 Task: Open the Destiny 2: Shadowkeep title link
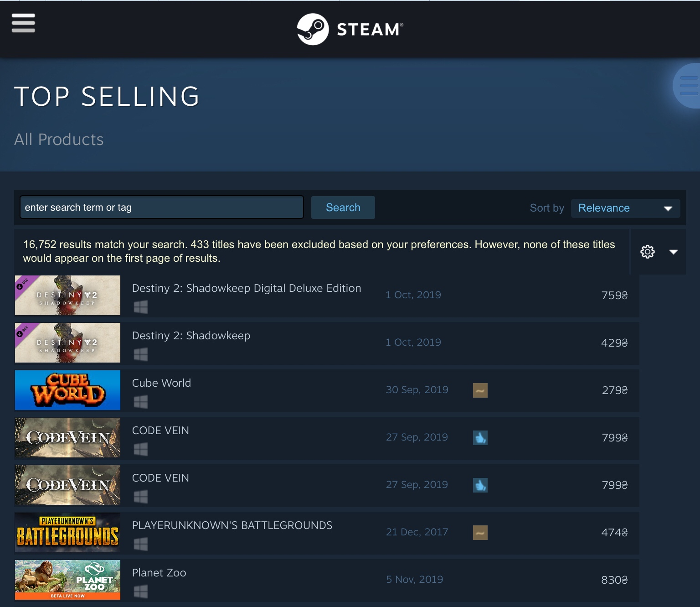[x=191, y=336]
